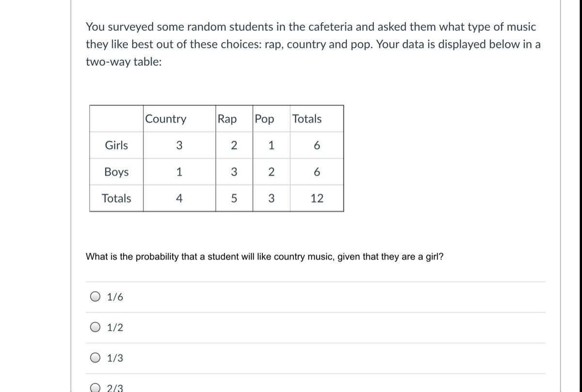The height and width of the screenshot is (392, 582).
Task: Click the Boys Rap cell
Action: pyautogui.click(x=234, y=172)
